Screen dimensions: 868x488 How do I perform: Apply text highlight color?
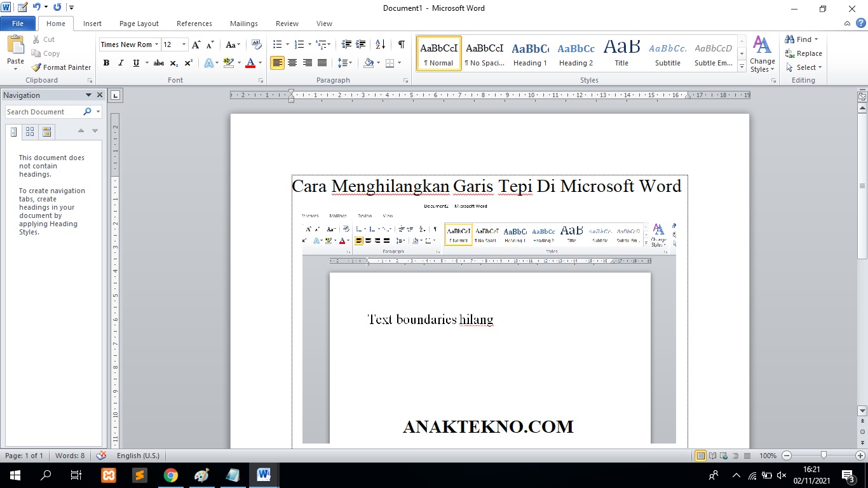coord(229,63)
